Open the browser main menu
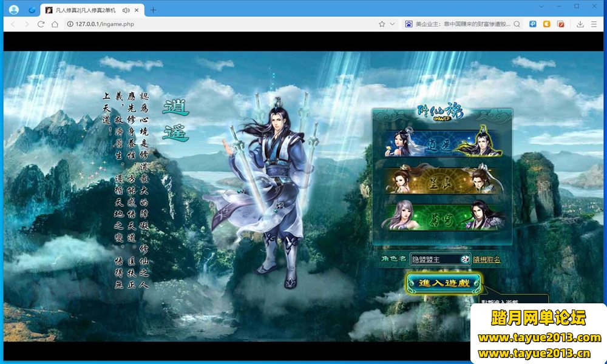607x364 pixels. pyautogui.click(x=594, y=24)
